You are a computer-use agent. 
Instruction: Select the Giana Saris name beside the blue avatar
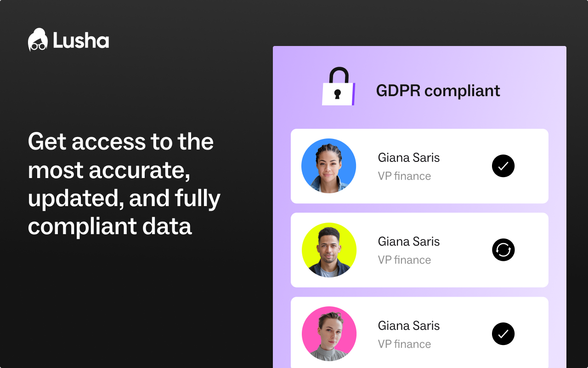click(x=409, y=158)
